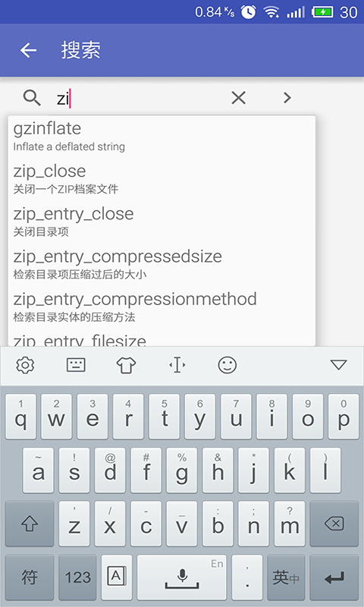Tap the backspace delete key
This screenshot has height=607, width=364.
pyautogui.click(x=334, y=524)
